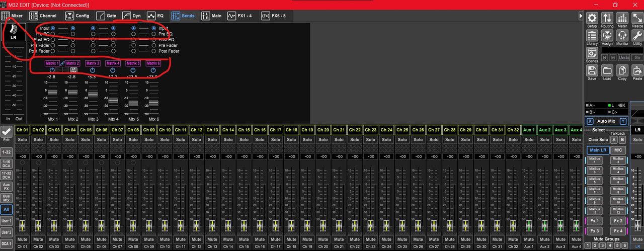644x251 pixels.
Task: Click the LR PAN icon under Matrix 2
Action: coord(73,70)
